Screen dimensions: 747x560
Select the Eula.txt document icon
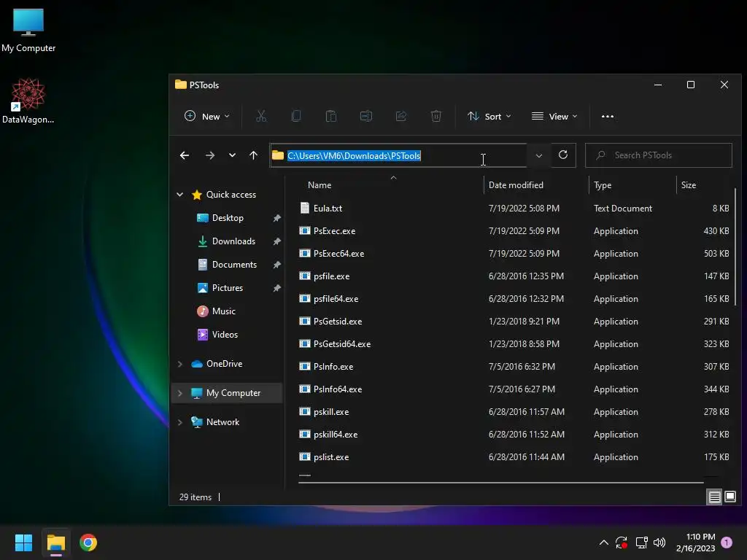point(305,208)
